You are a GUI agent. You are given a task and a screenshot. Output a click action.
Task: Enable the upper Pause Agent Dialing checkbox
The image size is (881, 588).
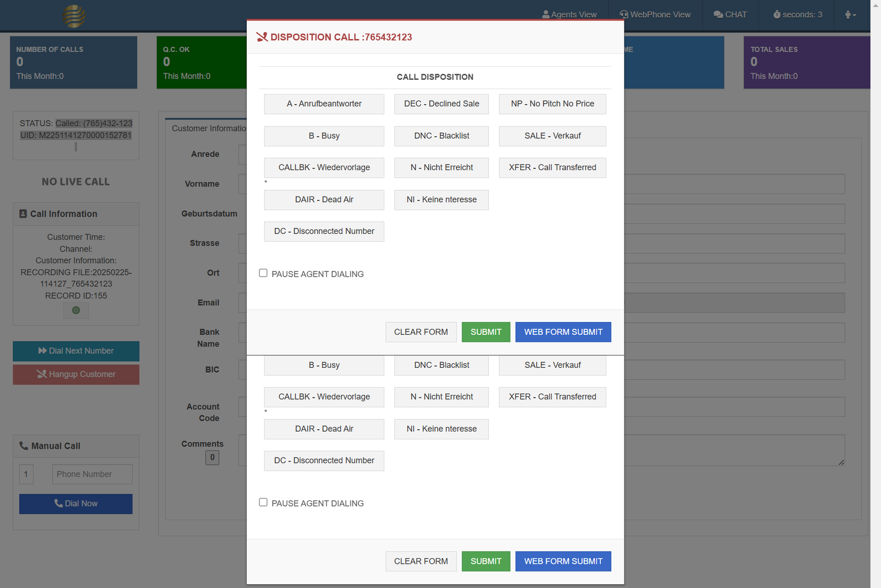point(263,273)
